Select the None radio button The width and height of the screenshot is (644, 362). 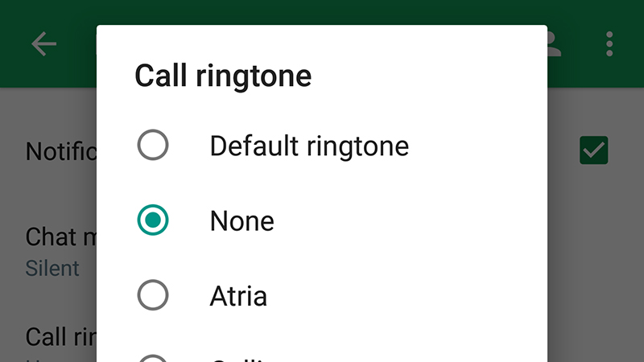pyautogui.click(x=153, y=220)
